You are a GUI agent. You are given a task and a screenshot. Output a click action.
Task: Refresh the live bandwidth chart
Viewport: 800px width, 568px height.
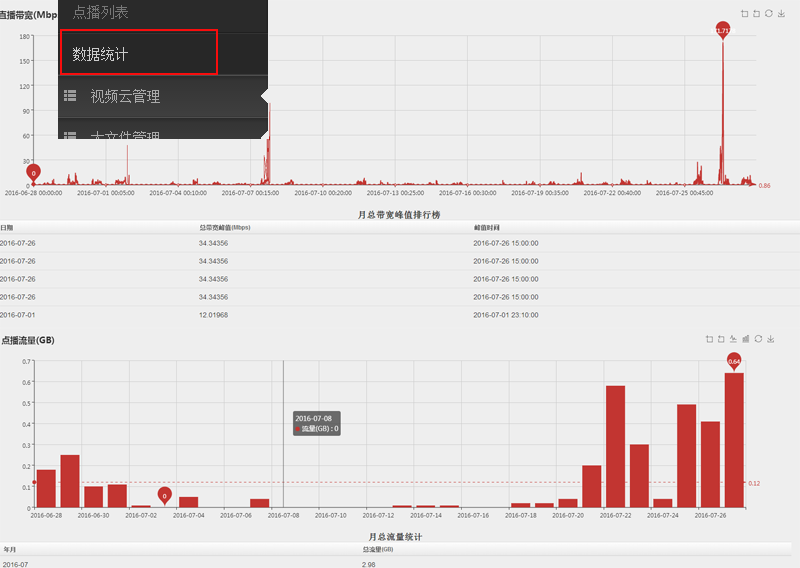(x=768, y=13)
